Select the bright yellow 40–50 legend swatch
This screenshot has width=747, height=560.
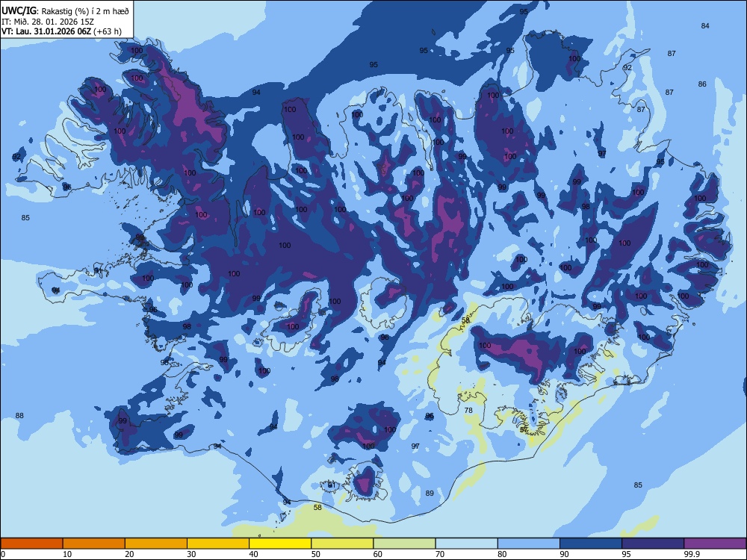click(x=280, y=544)
